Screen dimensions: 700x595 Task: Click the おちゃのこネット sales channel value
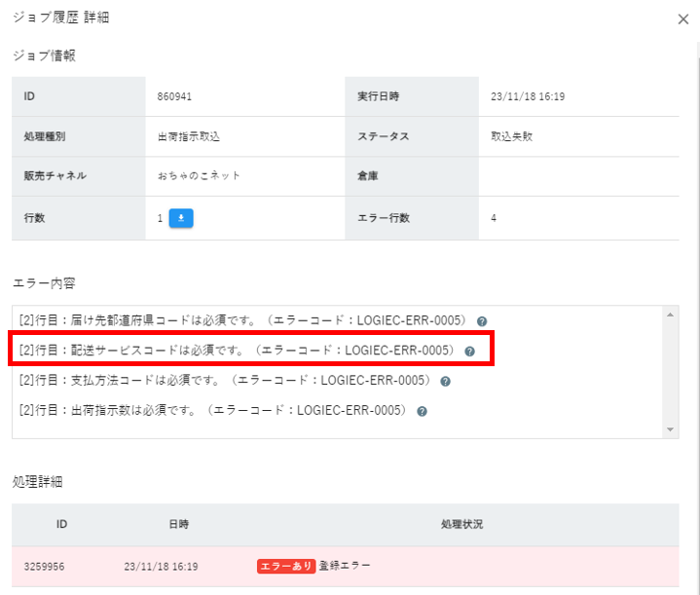(x=199, y=176)
